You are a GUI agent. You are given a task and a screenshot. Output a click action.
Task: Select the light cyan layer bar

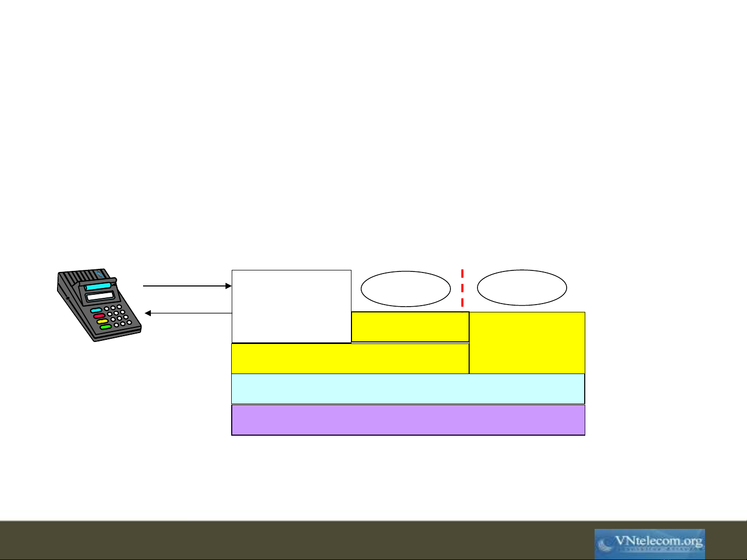(x=407, y=389)
